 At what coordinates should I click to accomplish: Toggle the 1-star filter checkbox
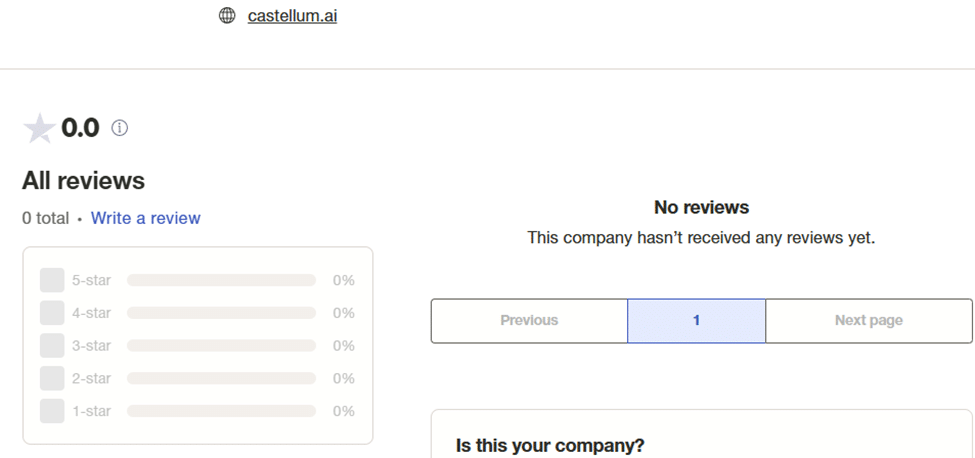tap(52, 411)
